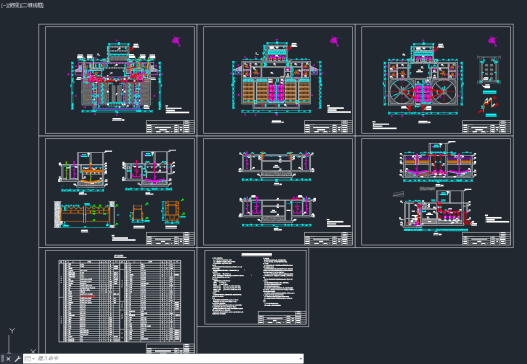Open the 二维线框 visual style menu
The height and width of the screenshot is (364, 527).
coord(32,5)
